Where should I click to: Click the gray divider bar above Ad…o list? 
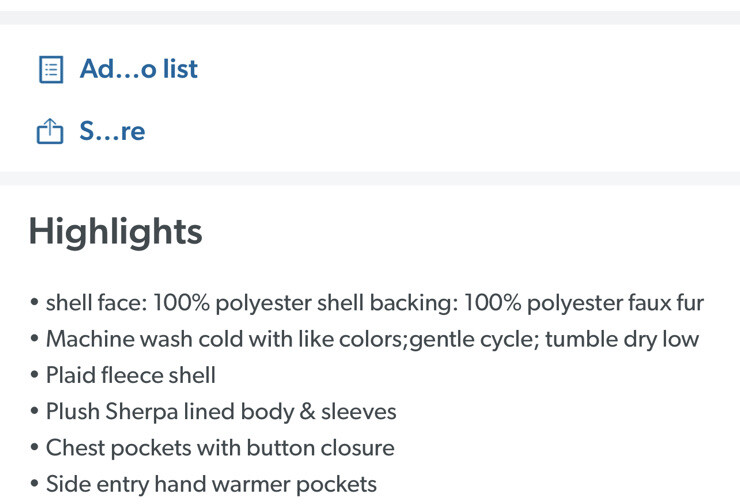[x=370, y=17]
